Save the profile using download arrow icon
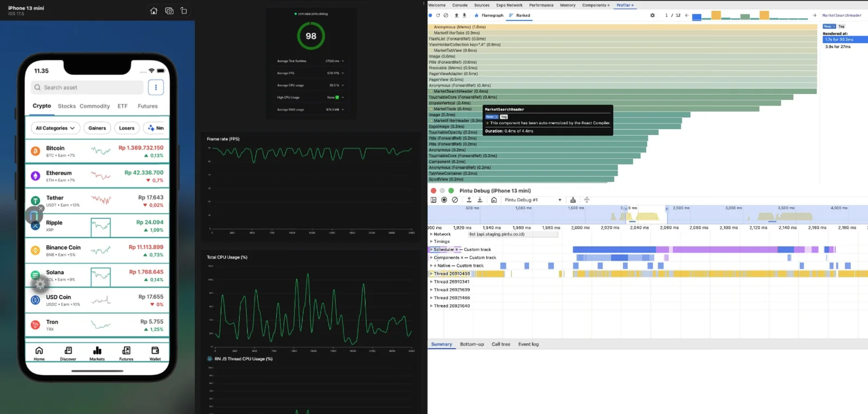Image resolution: width=868 pixels, height=414 pixels. point(464,15)
